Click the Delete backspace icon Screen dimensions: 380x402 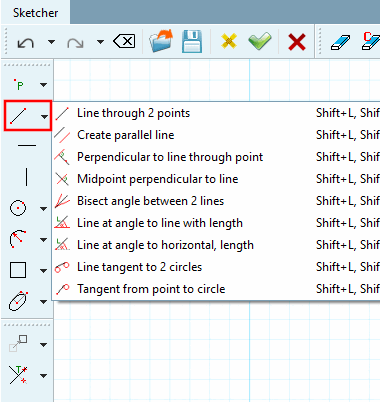coord(124,42)
